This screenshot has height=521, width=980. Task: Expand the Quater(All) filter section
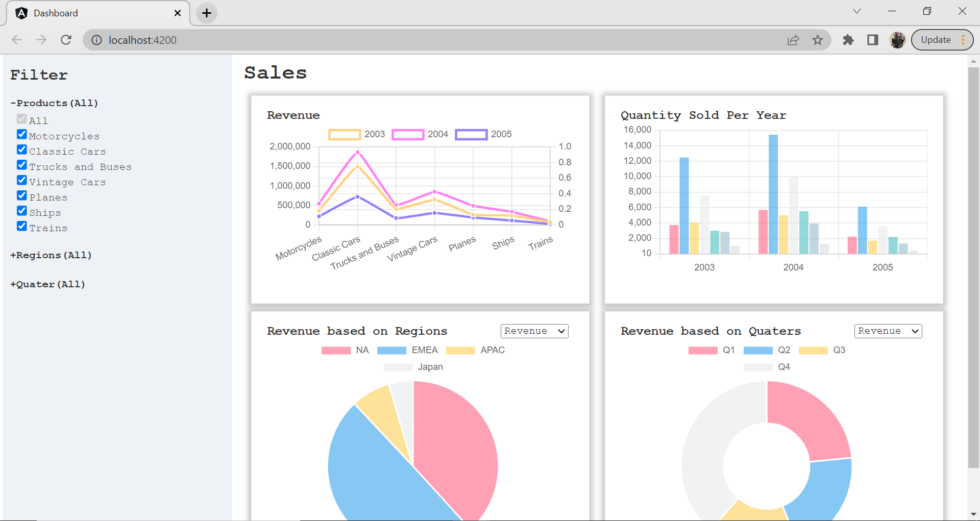(x=48, y=284)
